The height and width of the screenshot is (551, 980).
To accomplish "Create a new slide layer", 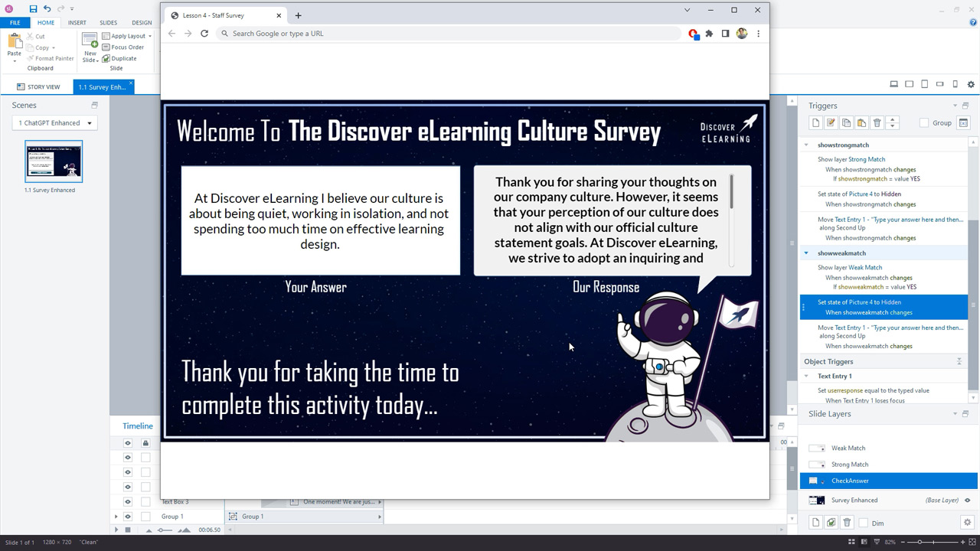I will click(815, 523).
